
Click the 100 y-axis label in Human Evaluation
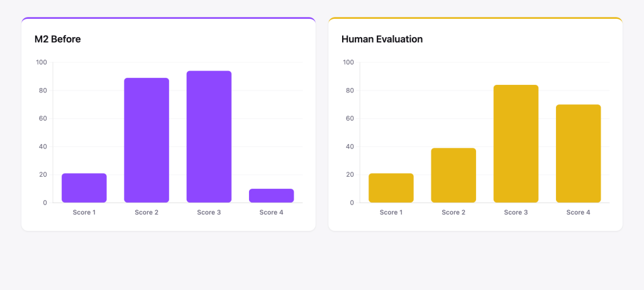tap(348, 62)
